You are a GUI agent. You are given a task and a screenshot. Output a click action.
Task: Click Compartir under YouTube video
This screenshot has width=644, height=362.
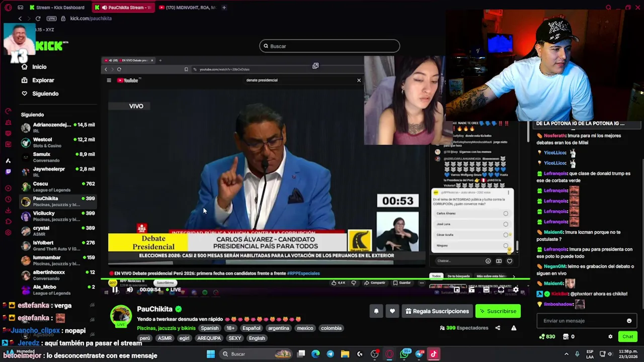(375, 283)
